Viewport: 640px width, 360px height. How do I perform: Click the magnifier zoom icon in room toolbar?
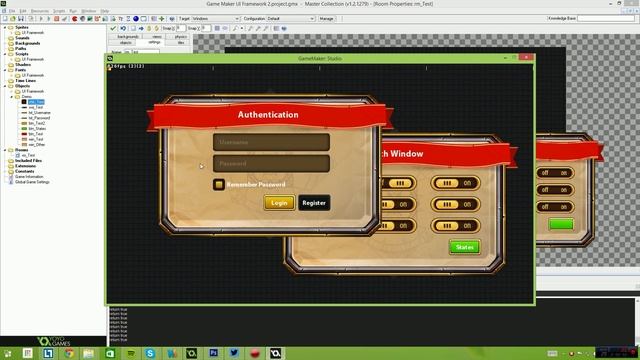[236, 28]
